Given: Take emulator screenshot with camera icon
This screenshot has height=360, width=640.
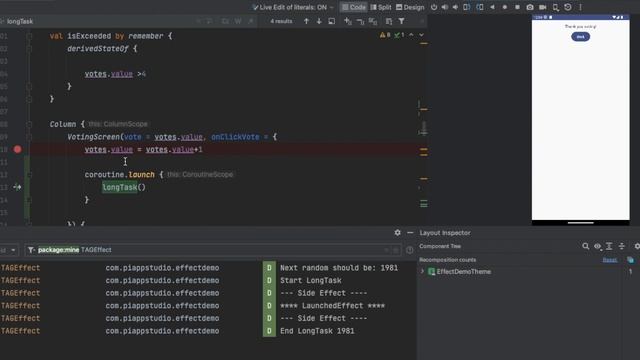Looking at the screenshot, I should 530,7.
